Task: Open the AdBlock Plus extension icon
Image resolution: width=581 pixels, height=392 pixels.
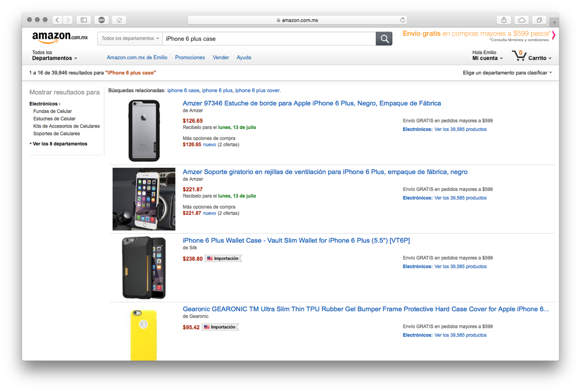Action: click(x=101, y=20)
